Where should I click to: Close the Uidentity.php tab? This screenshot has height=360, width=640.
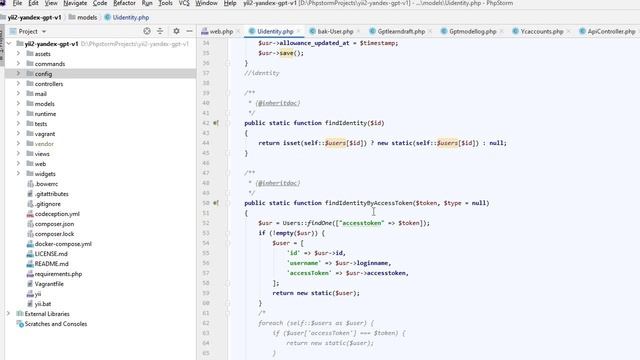(298, 31)
